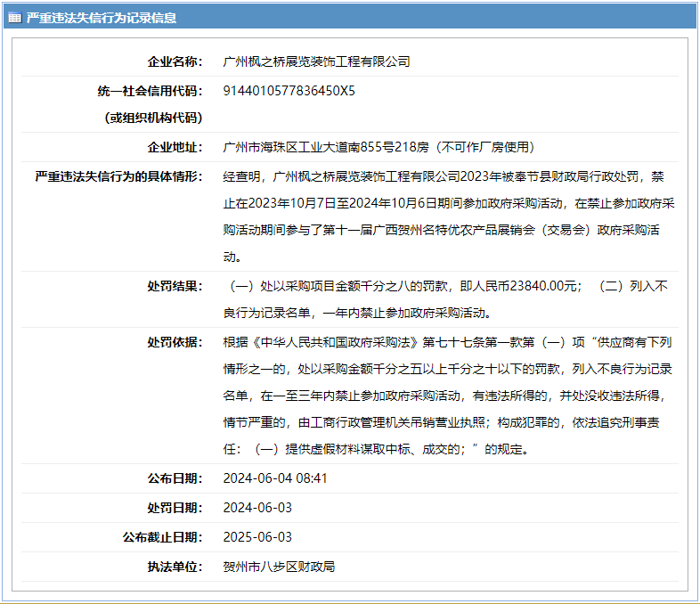The image size is (700, 604).
Task: Click the label 公布截止日期
Action: 162,537
